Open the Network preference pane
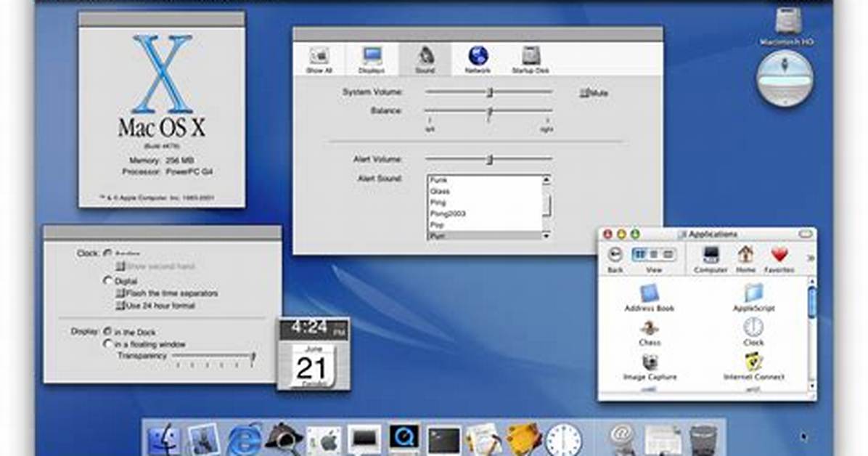 tap(478, 60)
